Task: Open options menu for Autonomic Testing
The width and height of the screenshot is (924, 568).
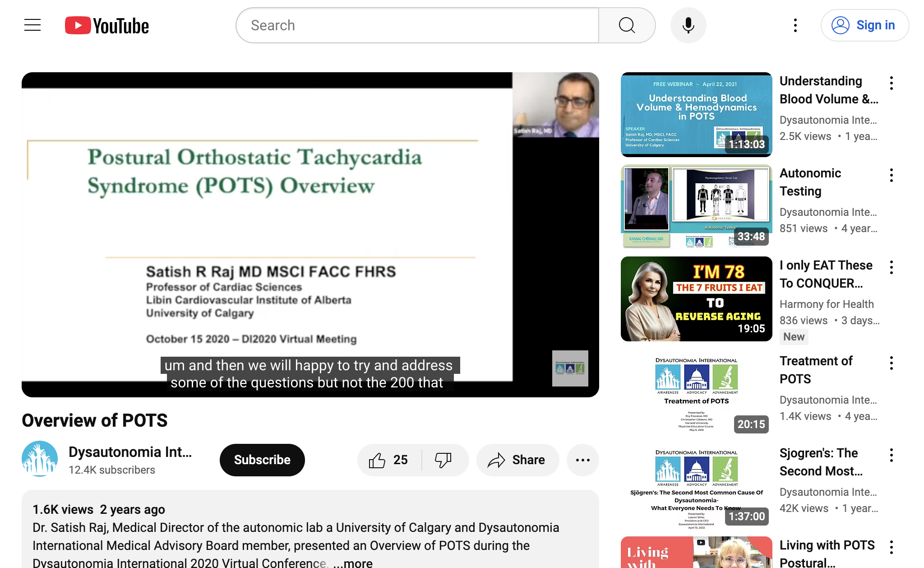Action: [x=892, y=175]
